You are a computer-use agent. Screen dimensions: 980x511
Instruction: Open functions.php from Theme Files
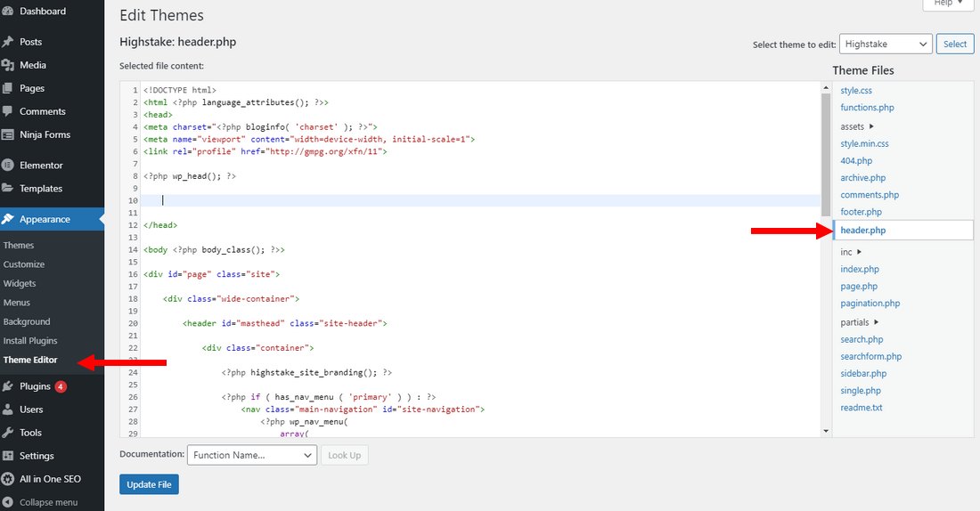tap(867, 108)
